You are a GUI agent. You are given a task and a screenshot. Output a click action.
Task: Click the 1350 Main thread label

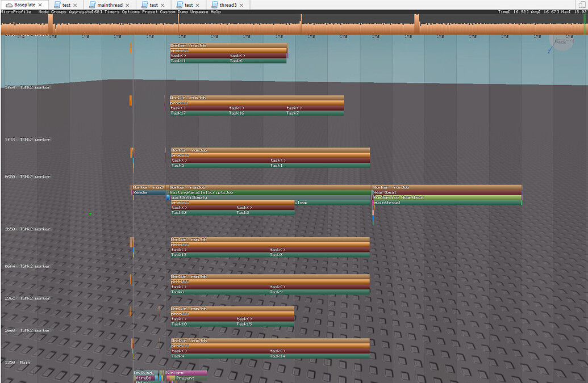(x=17, y=363)
